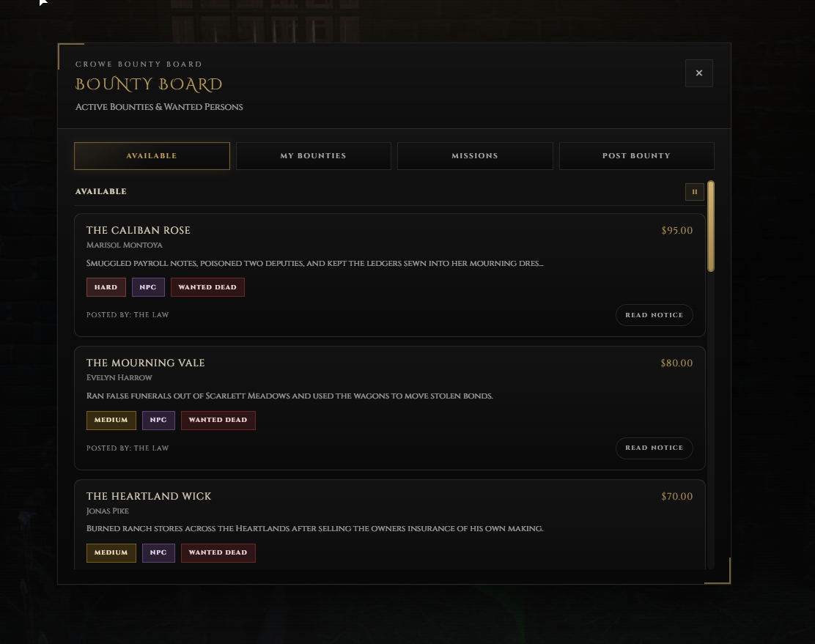
Task: Click Wanted Dead tag on Heartland Wick
Action: (x=218, y=552)
